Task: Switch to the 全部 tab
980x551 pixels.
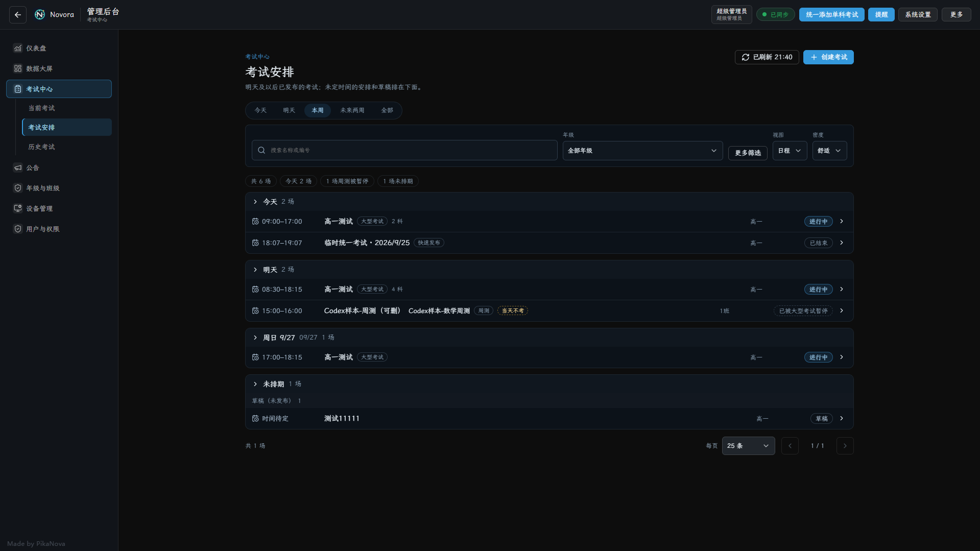Action: pos(387,110)
